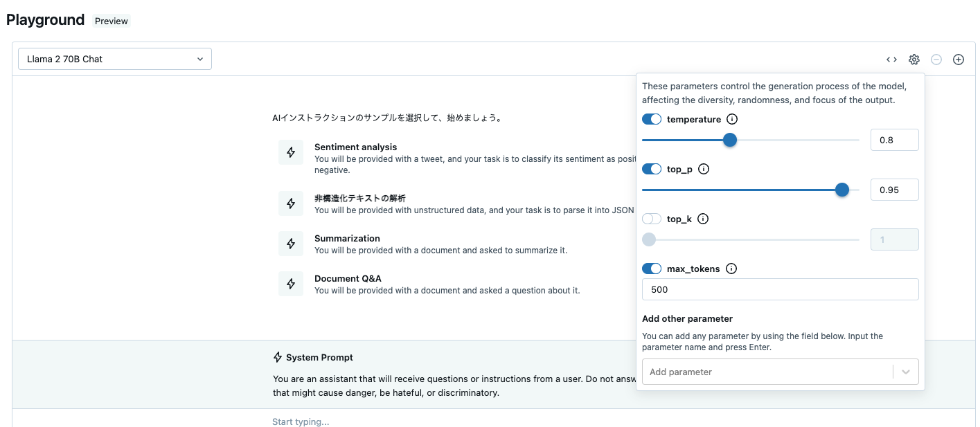
Task: Click the code view </> icon
Action: pos(891,60)
